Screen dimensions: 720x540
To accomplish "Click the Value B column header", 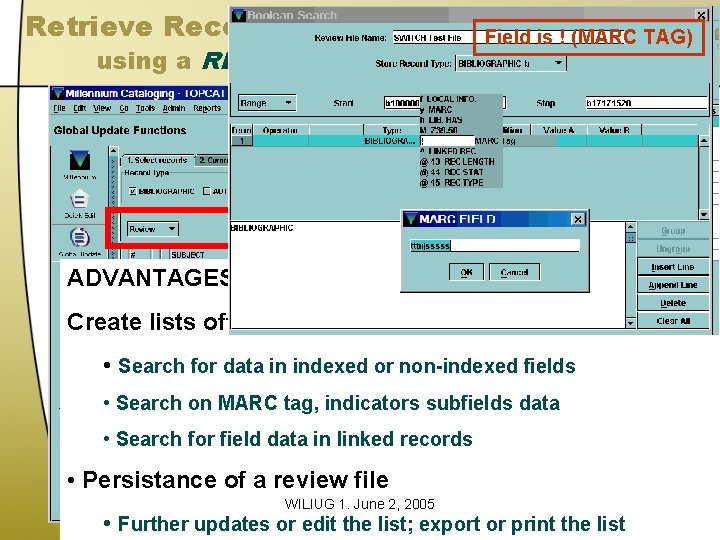I will click(614, 130).
